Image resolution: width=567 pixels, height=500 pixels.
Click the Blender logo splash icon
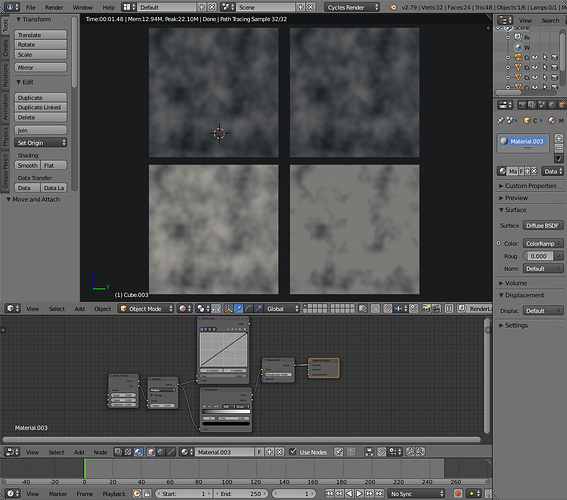click(393, 7)
